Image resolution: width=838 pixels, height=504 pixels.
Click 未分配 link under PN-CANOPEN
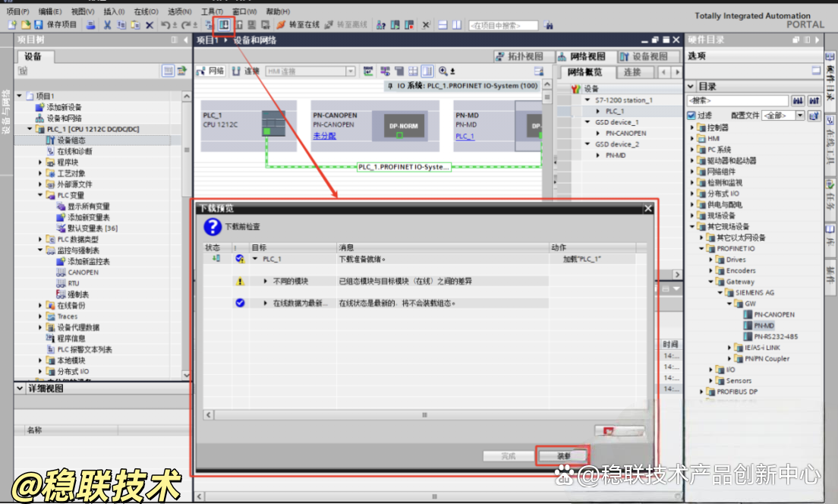click(x=324, y=136)
